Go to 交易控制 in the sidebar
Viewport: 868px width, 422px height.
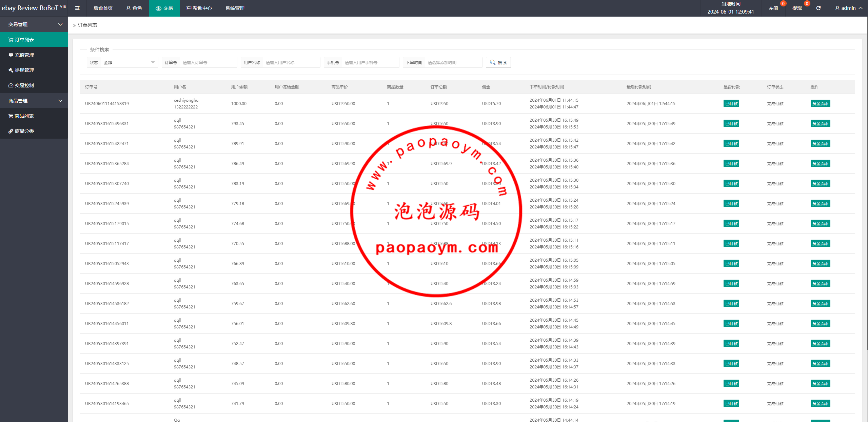pos(24,85)
